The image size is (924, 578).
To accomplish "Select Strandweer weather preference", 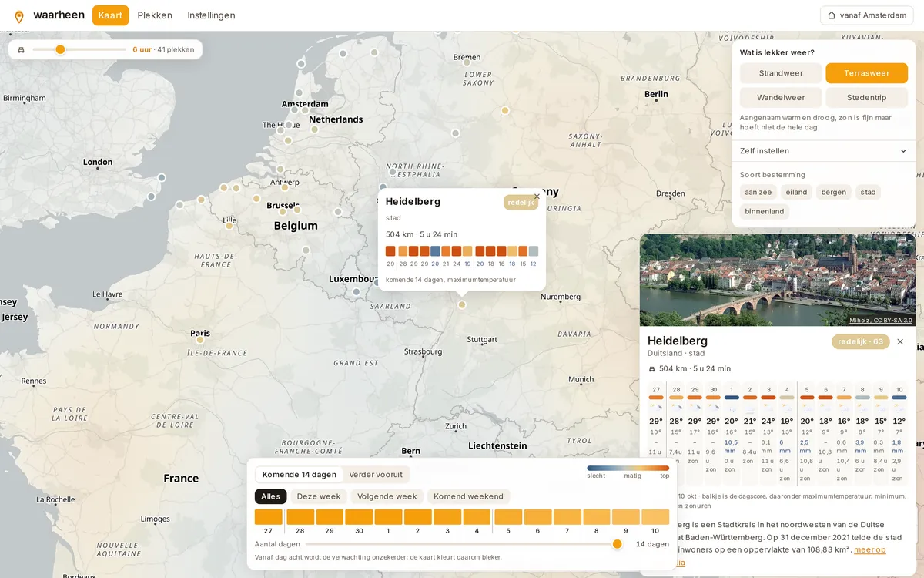I will pos(781,73).
